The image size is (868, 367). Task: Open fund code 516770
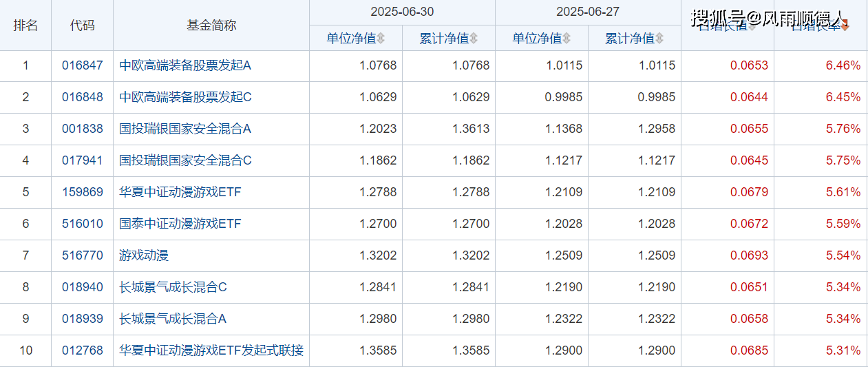(x=82, y=255)
